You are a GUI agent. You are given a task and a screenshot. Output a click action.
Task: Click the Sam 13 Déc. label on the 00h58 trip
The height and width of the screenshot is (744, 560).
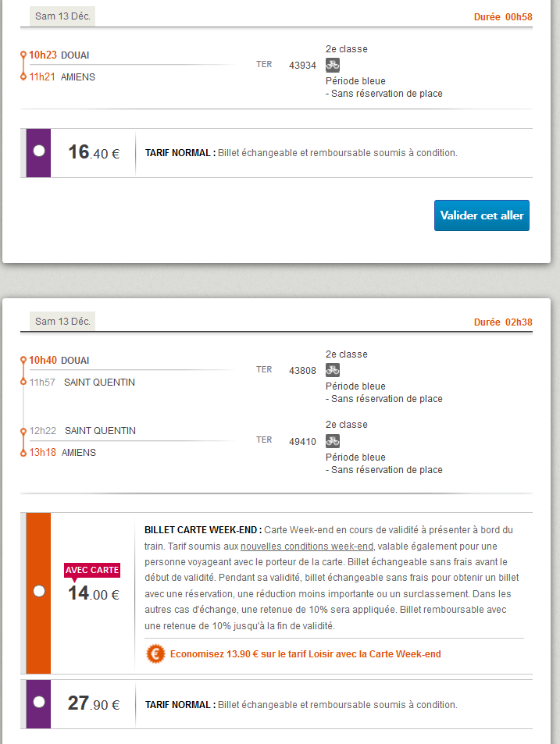click(x=62, y=16)
